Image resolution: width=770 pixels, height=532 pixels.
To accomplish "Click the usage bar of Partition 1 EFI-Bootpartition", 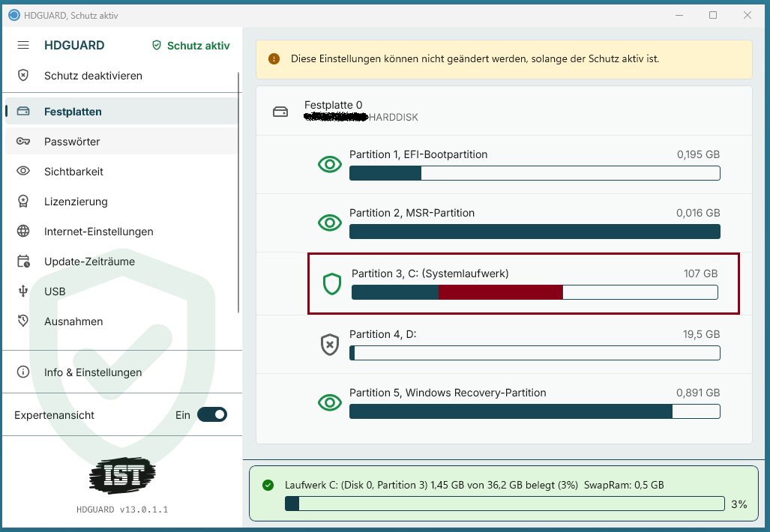I will tap(535, 173).
